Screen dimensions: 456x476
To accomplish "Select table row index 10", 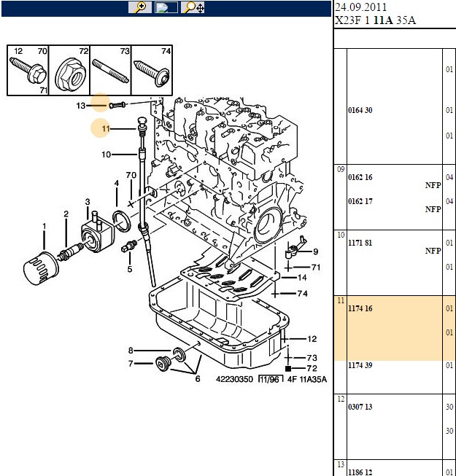I will (x=341, y=235).
